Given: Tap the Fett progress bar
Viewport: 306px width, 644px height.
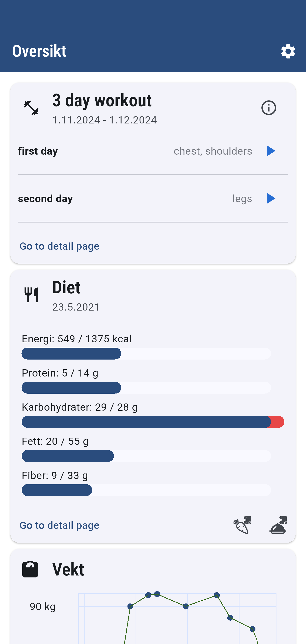Looking at the screenshot, I should (x=146, y=456).
